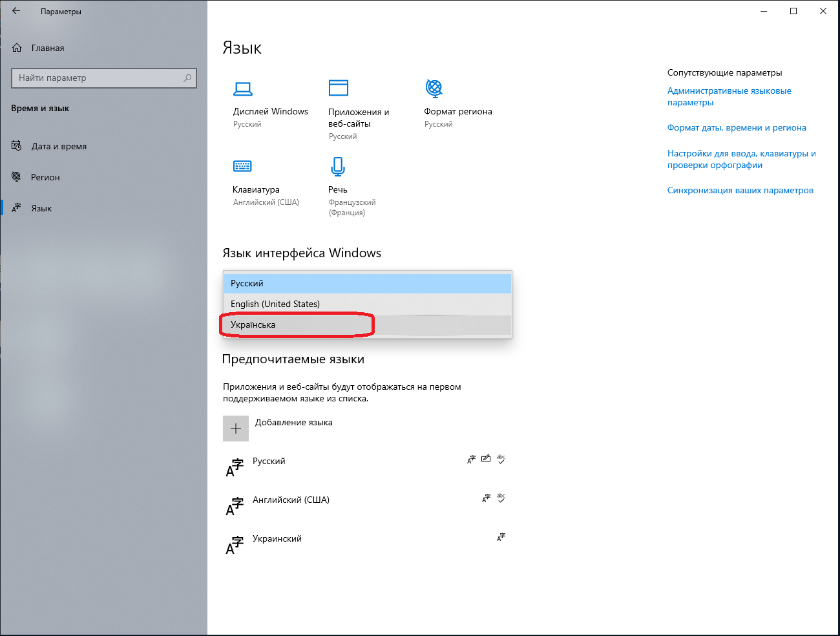
Task: Open Синхронизация ваших параметров link
Action: 740,191
